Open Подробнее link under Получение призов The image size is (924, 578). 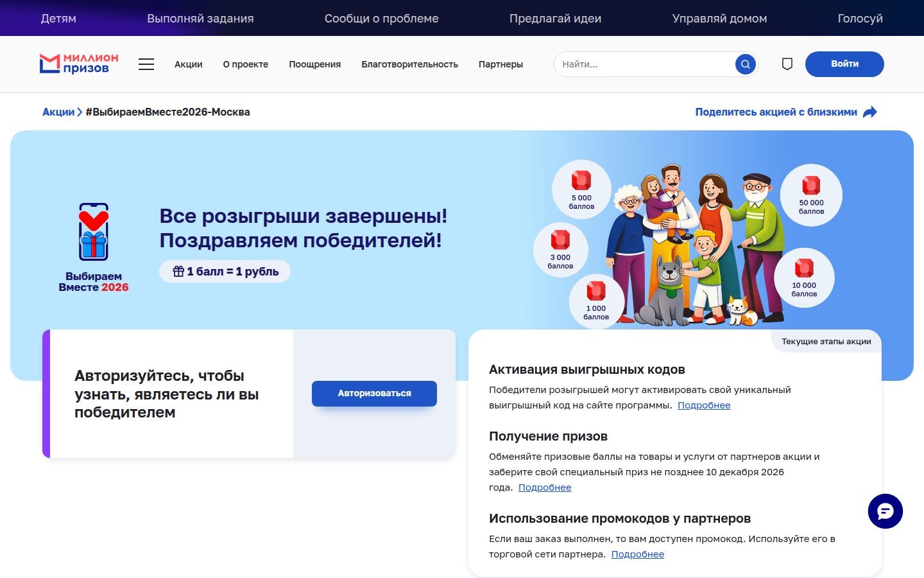point(545,487)
